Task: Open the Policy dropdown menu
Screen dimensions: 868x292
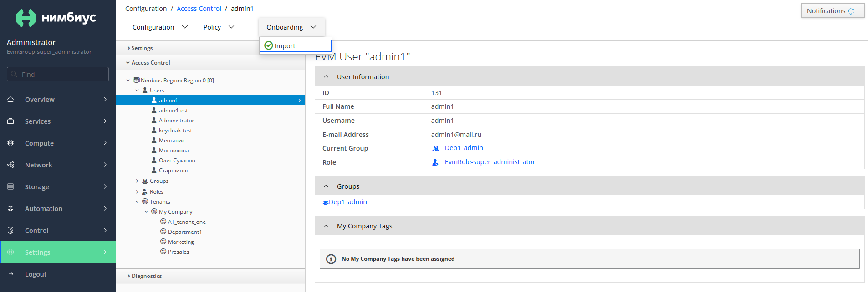Action: 219,27
